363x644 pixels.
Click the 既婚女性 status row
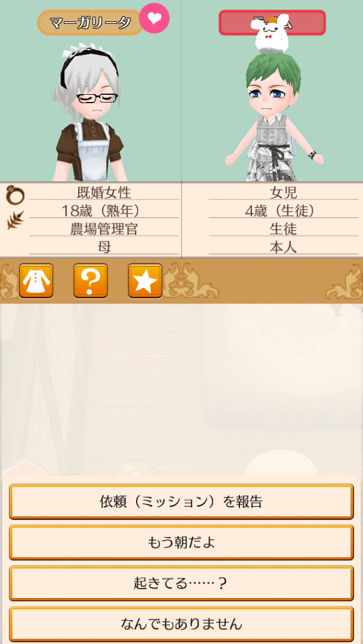point(104,192)
